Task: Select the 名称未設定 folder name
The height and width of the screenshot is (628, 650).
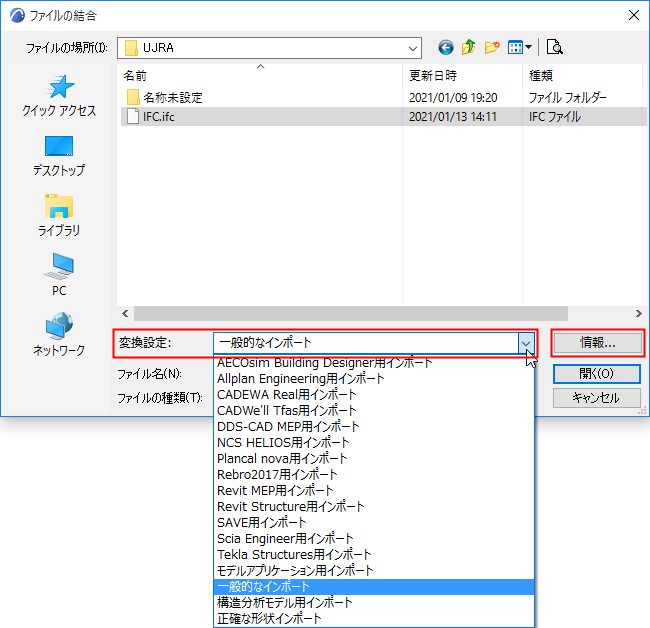Action: pyautogui.click(x=173, y=97)
